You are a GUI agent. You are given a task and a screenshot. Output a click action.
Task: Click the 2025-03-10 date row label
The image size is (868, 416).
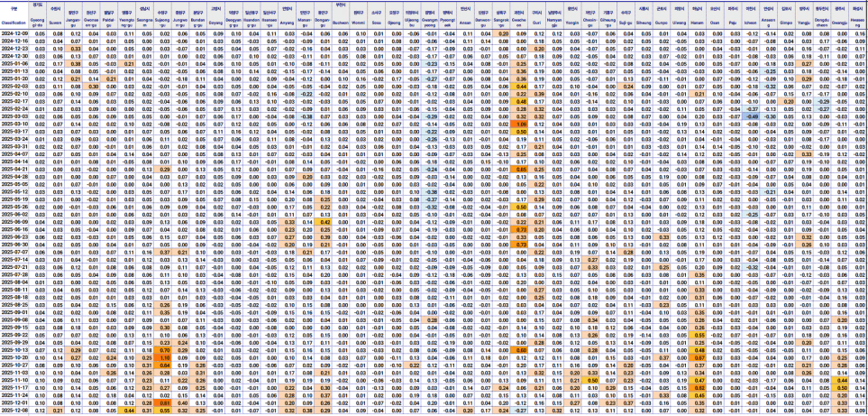point(15,124)
